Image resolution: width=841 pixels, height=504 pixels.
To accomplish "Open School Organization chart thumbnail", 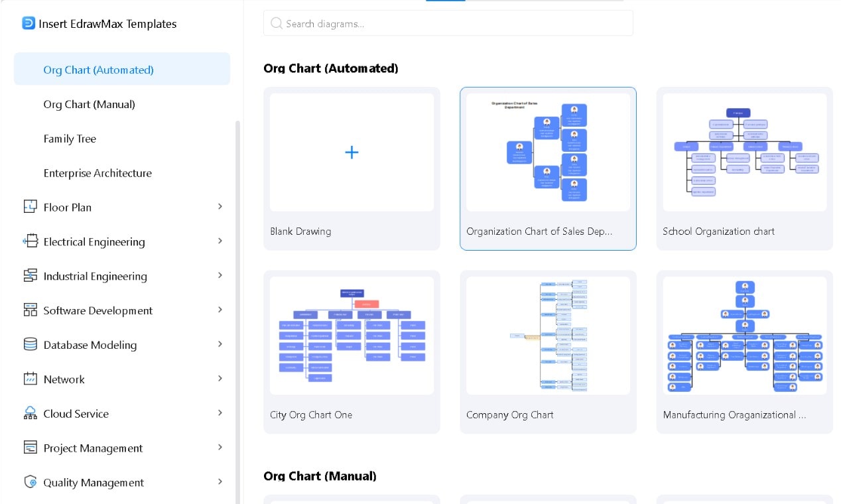I will coord(745,152).
